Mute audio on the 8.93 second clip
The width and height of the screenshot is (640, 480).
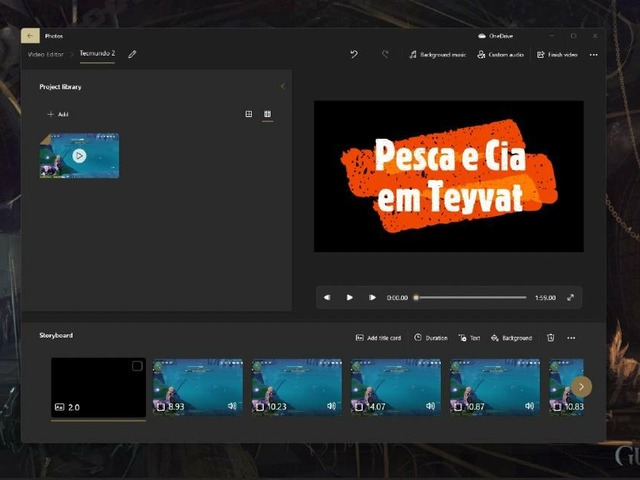click(x=232, y=406)
